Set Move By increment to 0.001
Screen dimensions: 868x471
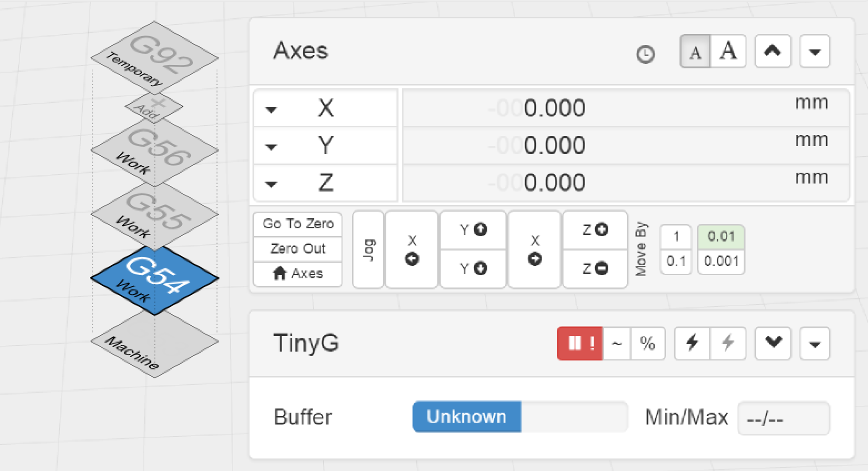[x=721, y=261]
